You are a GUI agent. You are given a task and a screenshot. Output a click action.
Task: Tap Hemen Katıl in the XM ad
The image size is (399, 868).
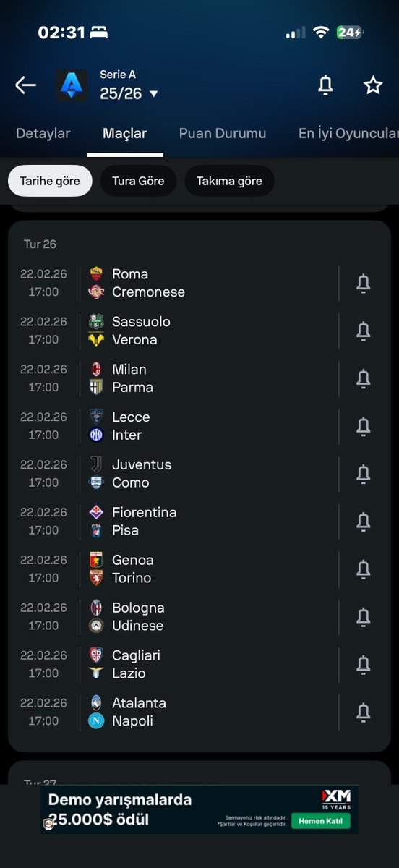click(x=320, y=821)
